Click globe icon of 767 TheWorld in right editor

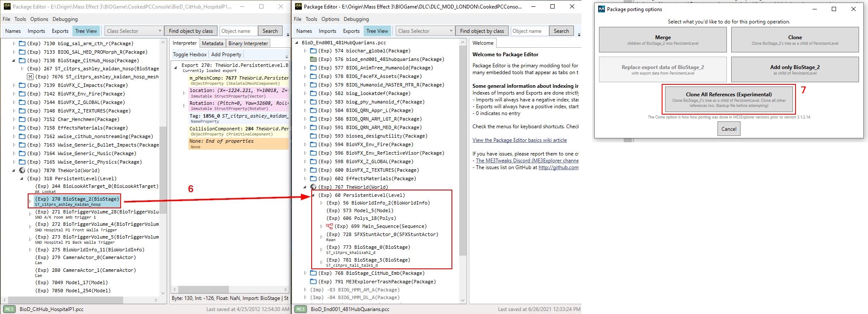pos(313,187)
